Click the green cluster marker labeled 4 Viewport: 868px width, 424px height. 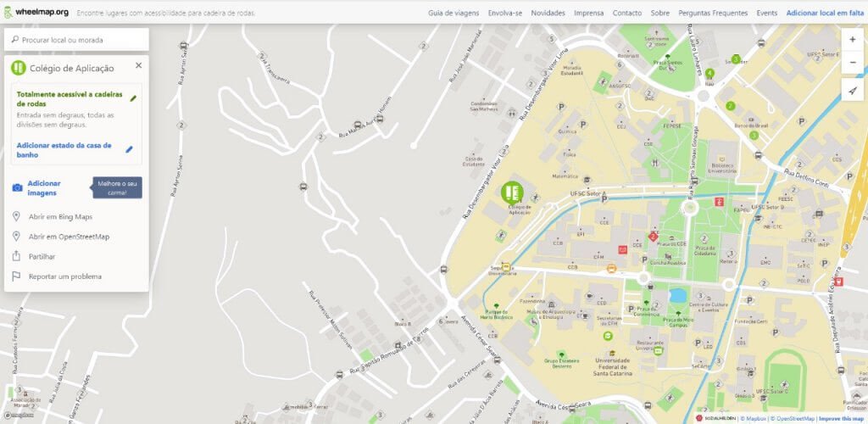(709, 73)
